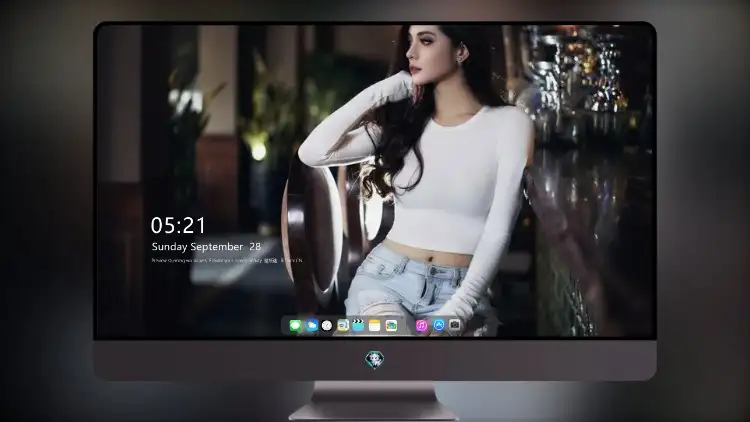Launch the Clock app from the dock
Screen dimensions: 750x422
coord(327,326)
